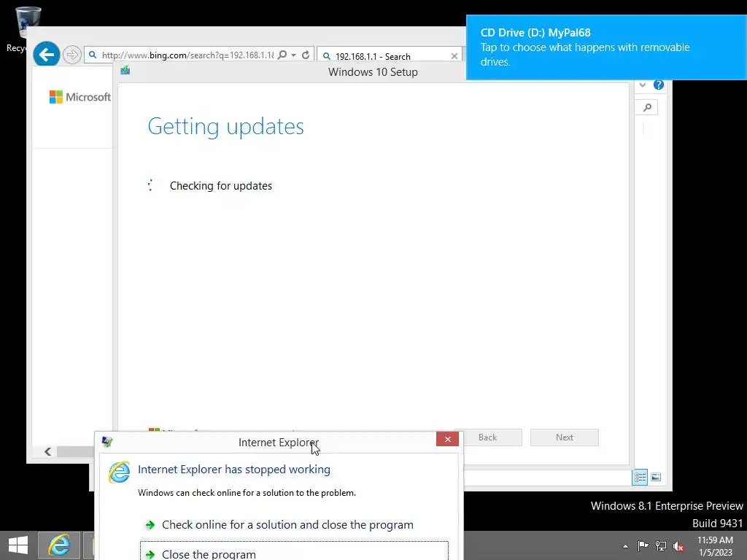
Task: Open the address bar autocomplete dropdown arrow
Action: click(293, 55)
